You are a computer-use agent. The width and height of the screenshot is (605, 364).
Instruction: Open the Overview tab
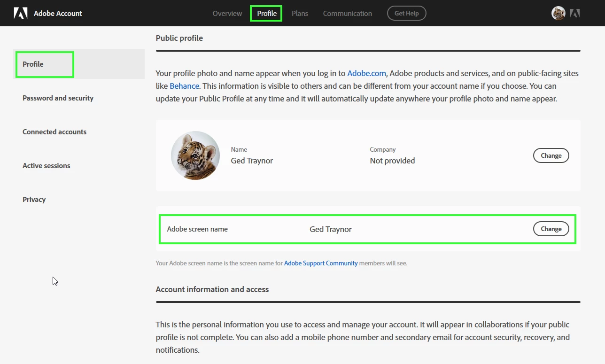[227, 13]
